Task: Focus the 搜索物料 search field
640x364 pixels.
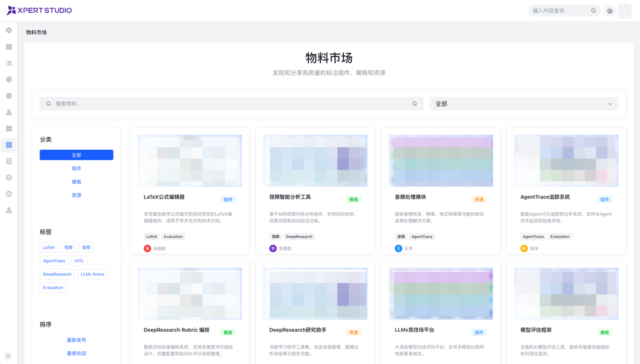Action: (x=231, y=103)
